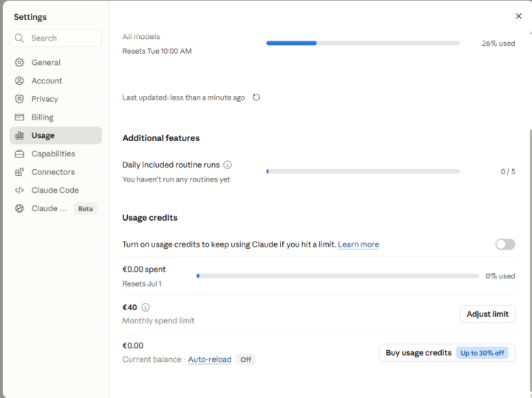
Task: Click the Claude Code brackets icon
Action: click(19, 191)
